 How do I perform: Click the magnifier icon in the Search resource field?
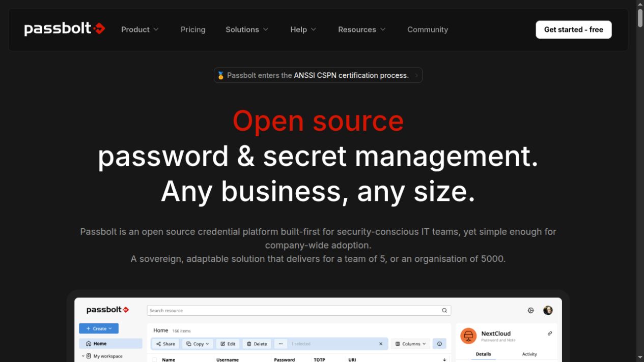click(x=444, y=311)
